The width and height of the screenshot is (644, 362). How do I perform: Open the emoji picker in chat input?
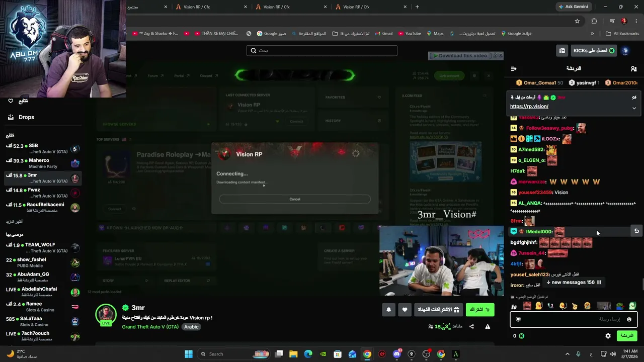click(629, 319)
